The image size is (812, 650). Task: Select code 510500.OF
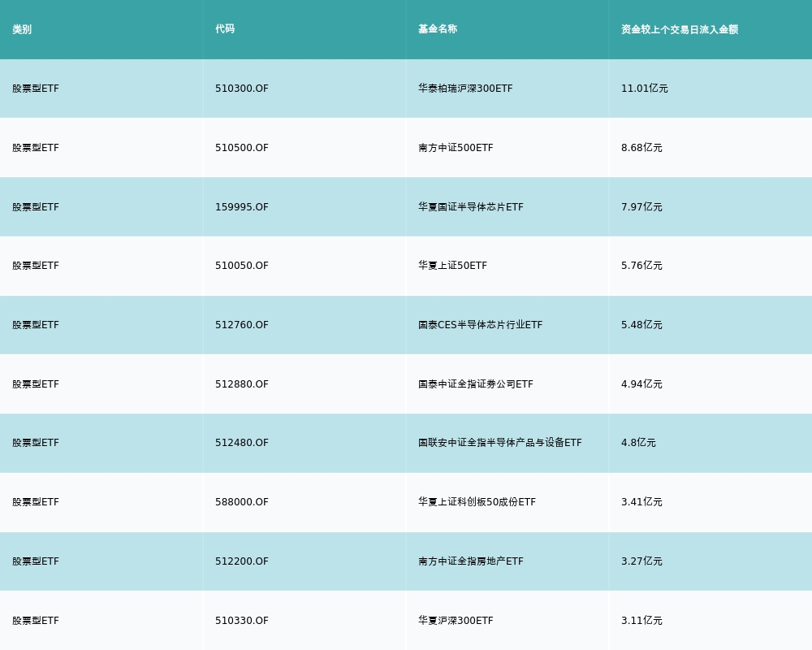[242, 148]
